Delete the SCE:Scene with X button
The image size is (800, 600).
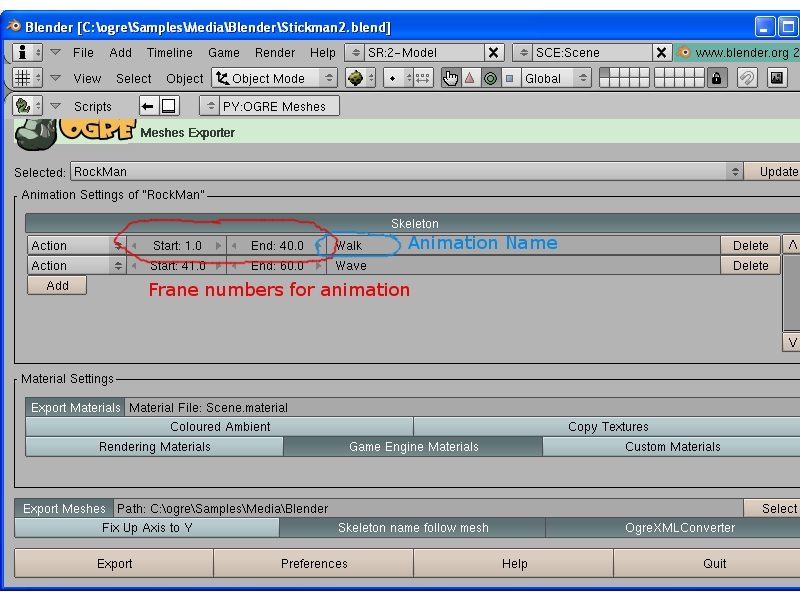tap(661, 53)
